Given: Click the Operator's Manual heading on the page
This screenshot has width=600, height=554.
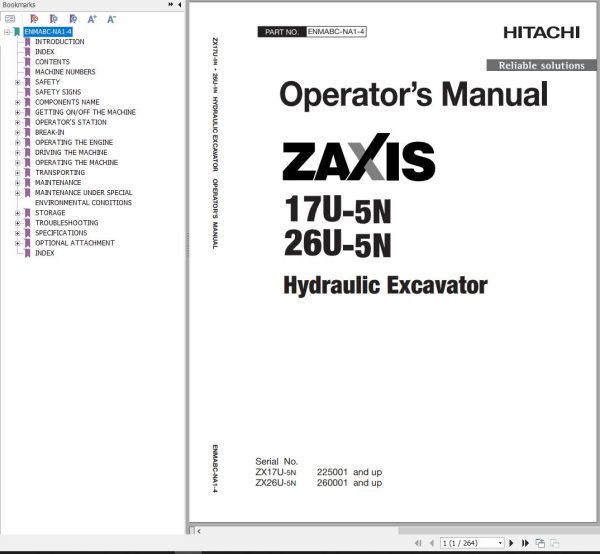Looking at the screenshot, I should [x=414, y=94].
